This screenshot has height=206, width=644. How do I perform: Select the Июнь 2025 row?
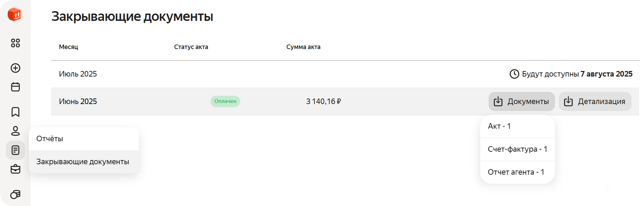[x=78, y=101]
